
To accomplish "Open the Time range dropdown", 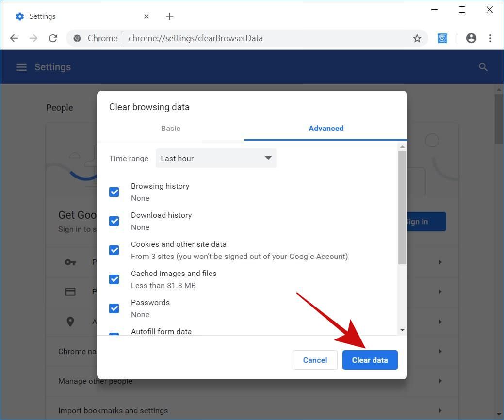I will pos(216,158).
